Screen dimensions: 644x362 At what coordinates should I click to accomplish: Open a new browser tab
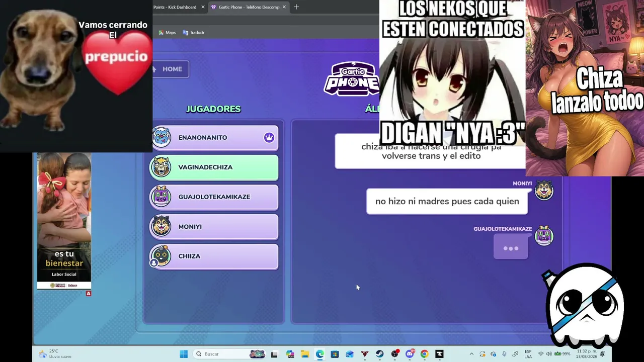click(x=296, y=7)
